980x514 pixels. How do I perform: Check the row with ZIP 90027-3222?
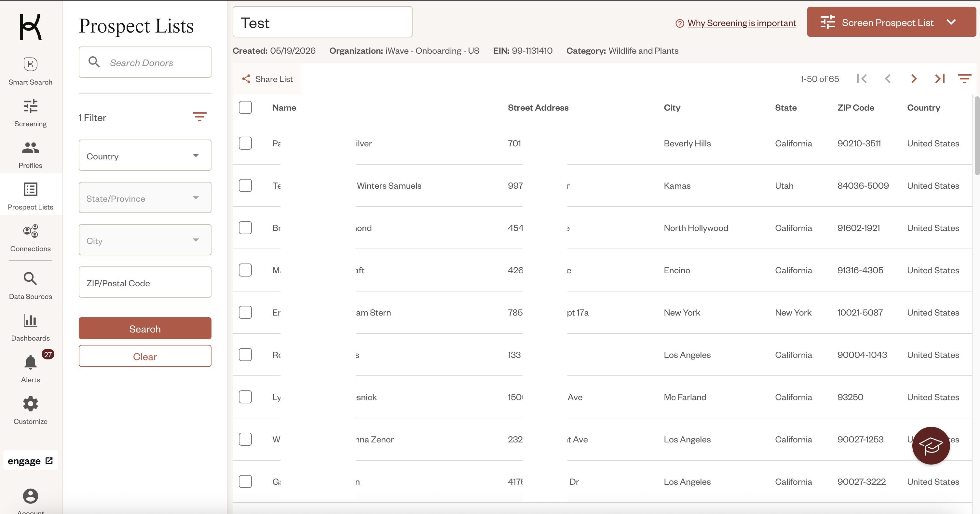[245, 481]
